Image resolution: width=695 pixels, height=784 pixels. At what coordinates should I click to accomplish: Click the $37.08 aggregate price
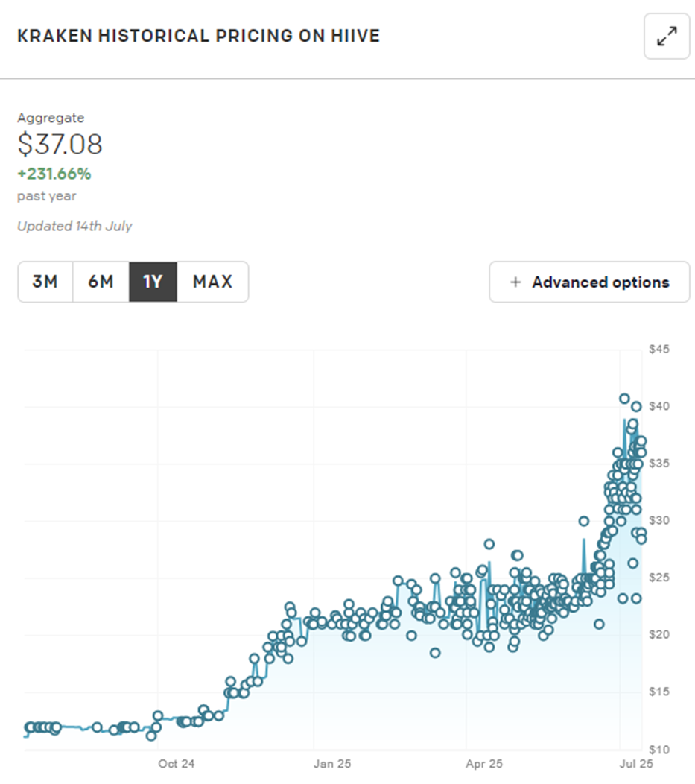60,145
